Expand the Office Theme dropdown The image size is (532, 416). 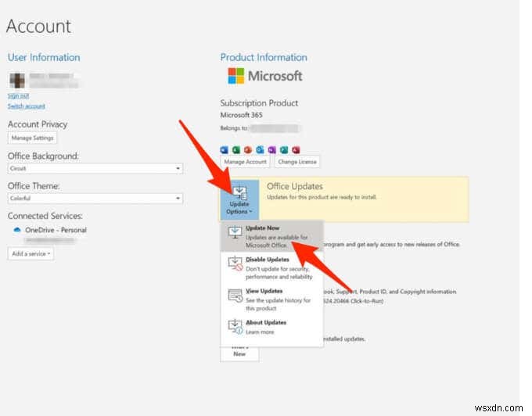tap(95, 199)
